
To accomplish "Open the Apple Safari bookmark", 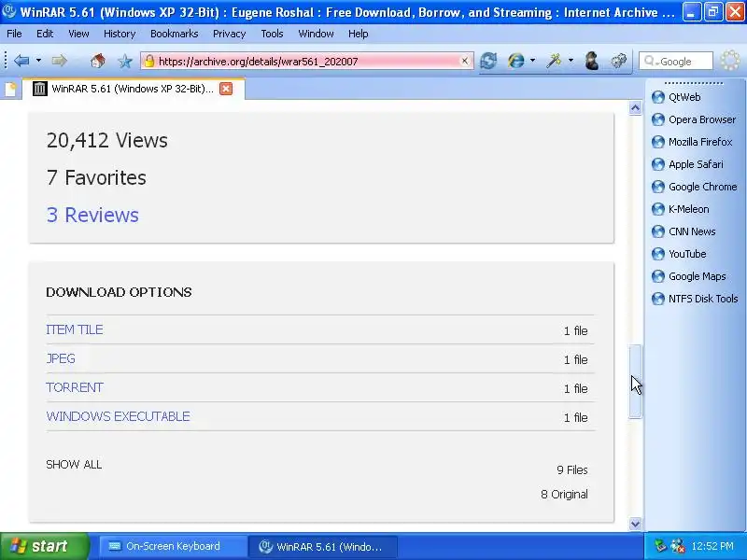I will point(687,164).
